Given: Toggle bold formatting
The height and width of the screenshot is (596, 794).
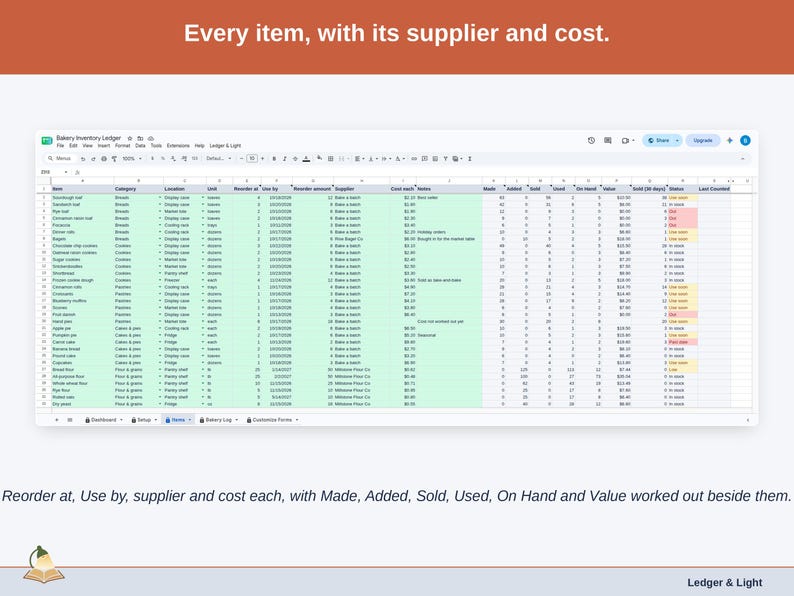Looking at the screenshot, I should (x=274, y=159).
